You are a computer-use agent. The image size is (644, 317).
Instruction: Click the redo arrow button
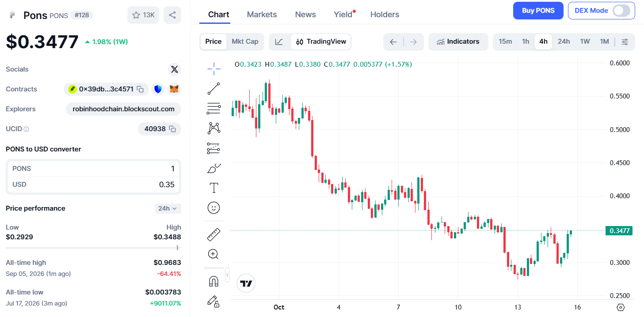pyautogui.click(x=413, y=42)
